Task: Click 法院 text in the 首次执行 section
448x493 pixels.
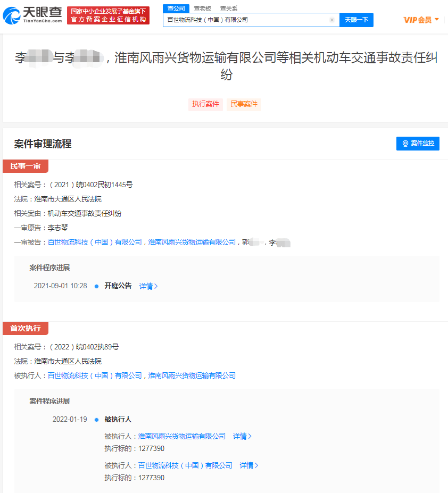Action: click(x=57, y=361)
